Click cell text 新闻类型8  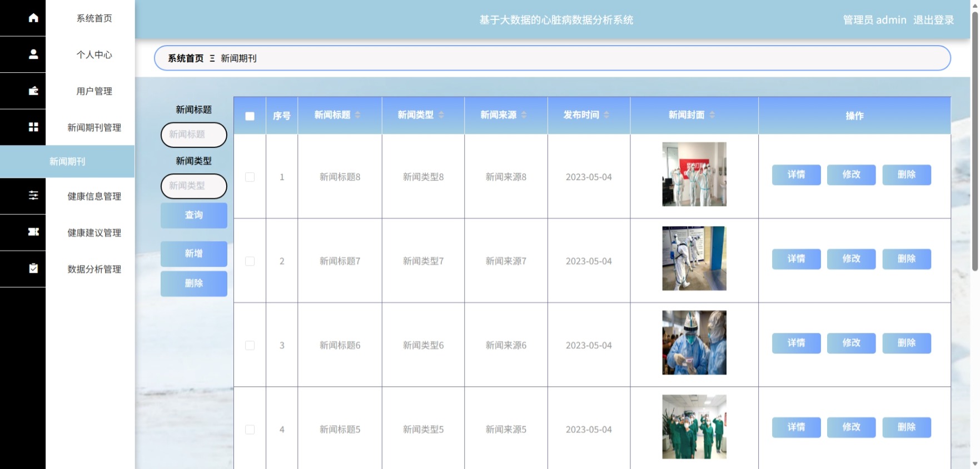[x=423, y=177]
